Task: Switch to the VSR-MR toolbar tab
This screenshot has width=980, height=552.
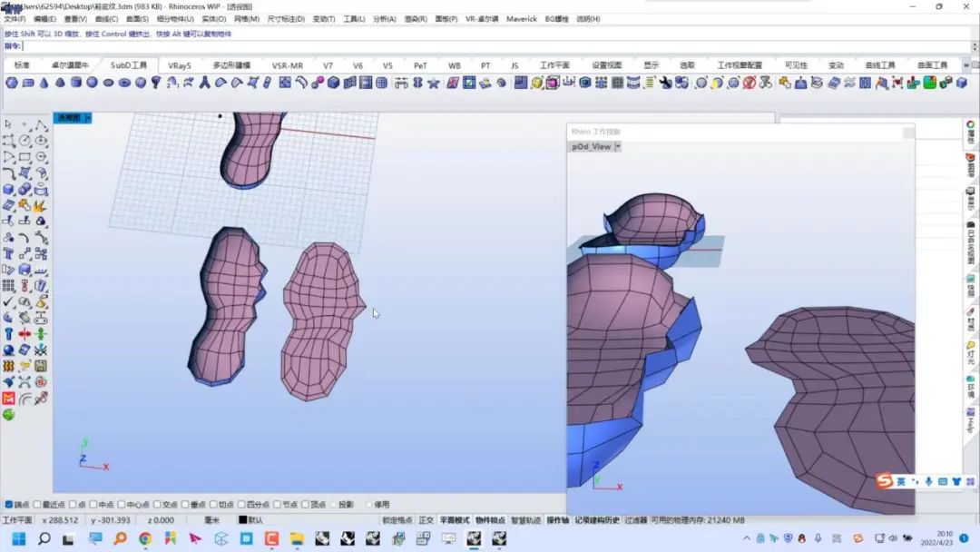Action: tap(288, 65)
